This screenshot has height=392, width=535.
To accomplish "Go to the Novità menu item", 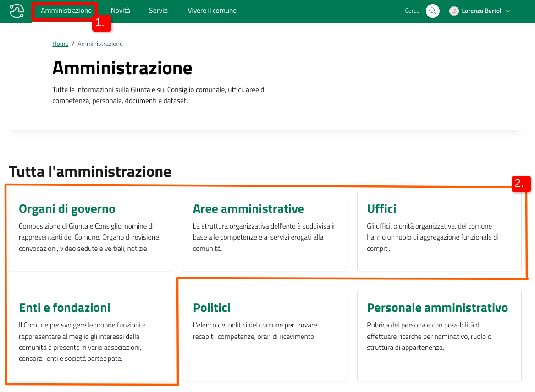I will coord(120,11).
